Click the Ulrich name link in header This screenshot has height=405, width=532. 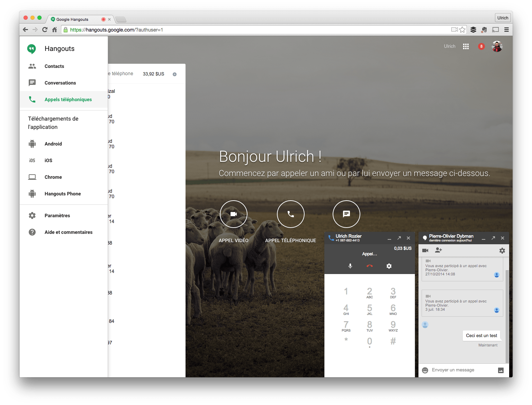(450, 46)
